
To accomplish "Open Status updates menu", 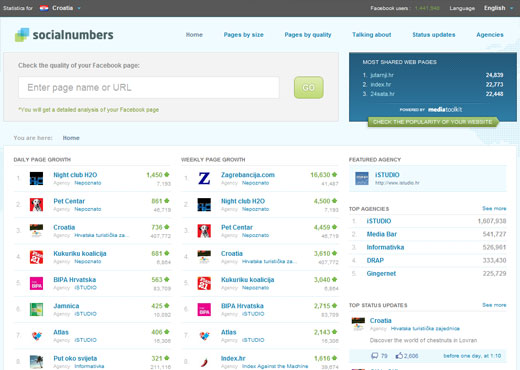I will point(434,35).
